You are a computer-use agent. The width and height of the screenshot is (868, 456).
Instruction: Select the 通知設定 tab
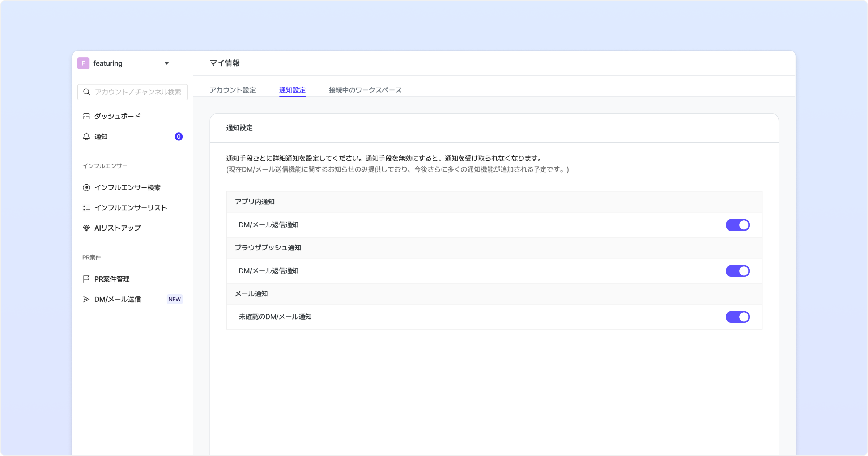pos(292,90)
